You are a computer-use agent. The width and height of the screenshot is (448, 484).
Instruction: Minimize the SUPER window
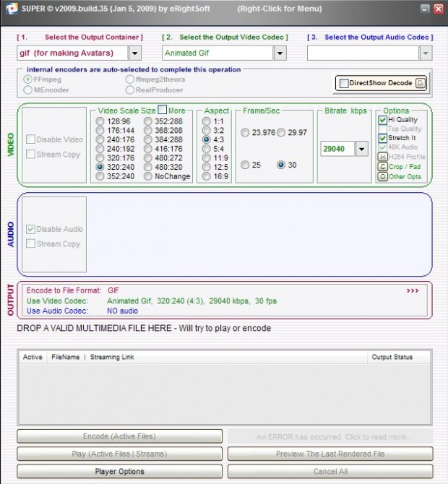tap(425, 9)
